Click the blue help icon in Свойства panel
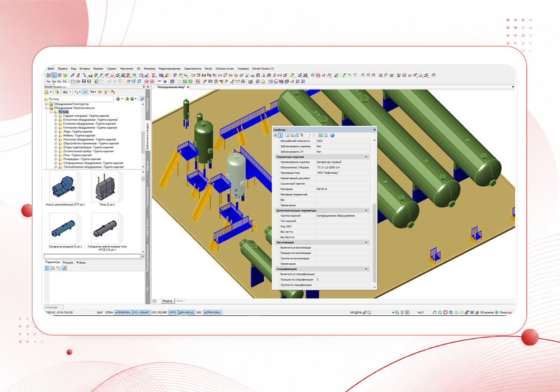560x392 pixels. pos(332,136)
